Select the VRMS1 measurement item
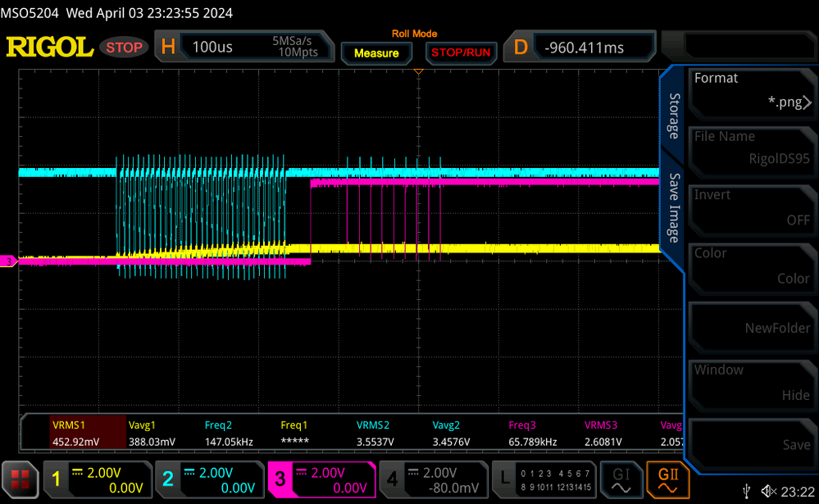Screen dimensions: 819x504 (x=88, y=433)
